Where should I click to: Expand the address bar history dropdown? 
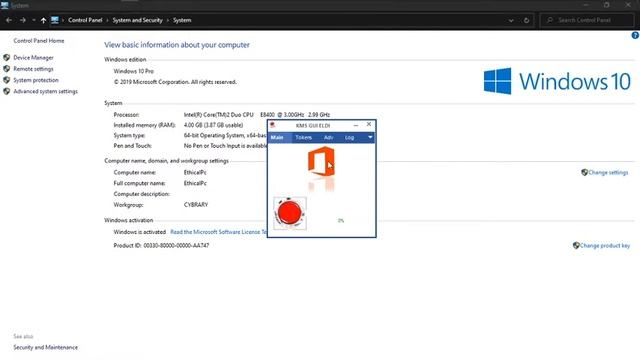tap(511, 20)
